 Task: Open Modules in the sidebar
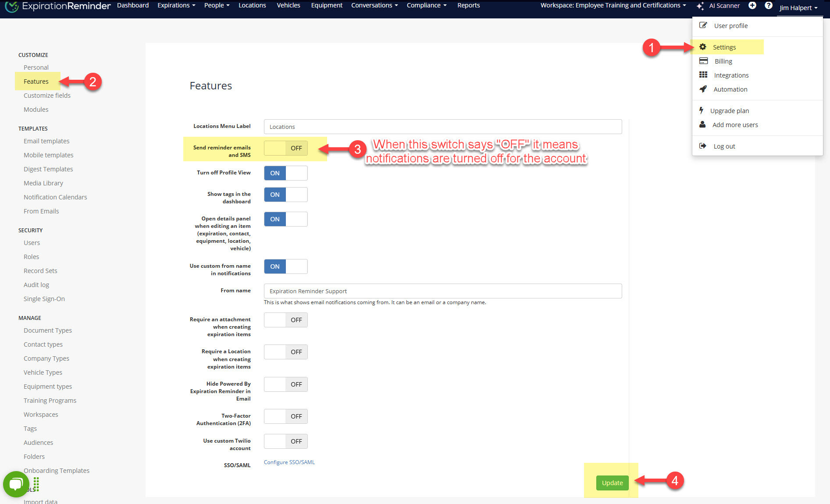36,110
